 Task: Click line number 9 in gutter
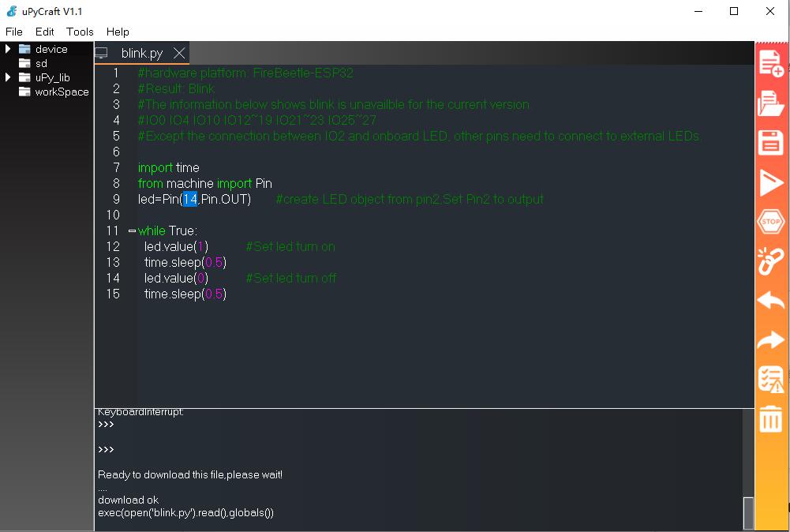click(x=116, y=199)
